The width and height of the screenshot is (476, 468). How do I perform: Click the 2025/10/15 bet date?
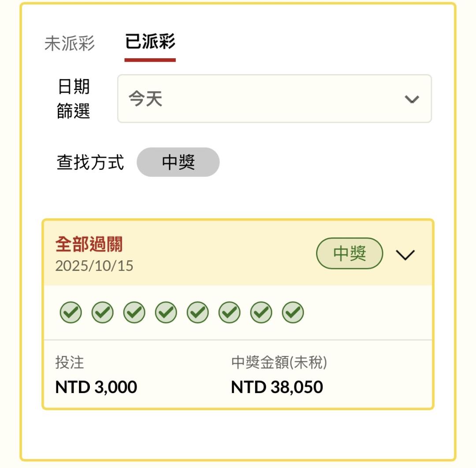[94, 266]
